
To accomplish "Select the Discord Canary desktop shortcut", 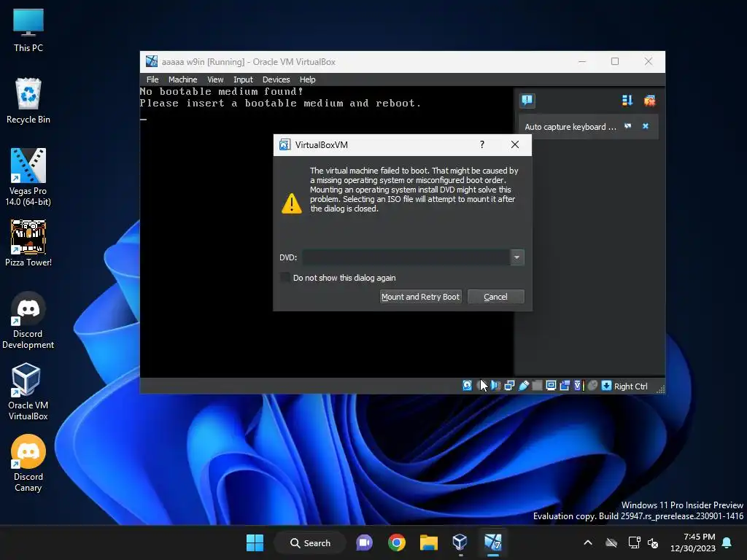I will click(x=28, y=463).
